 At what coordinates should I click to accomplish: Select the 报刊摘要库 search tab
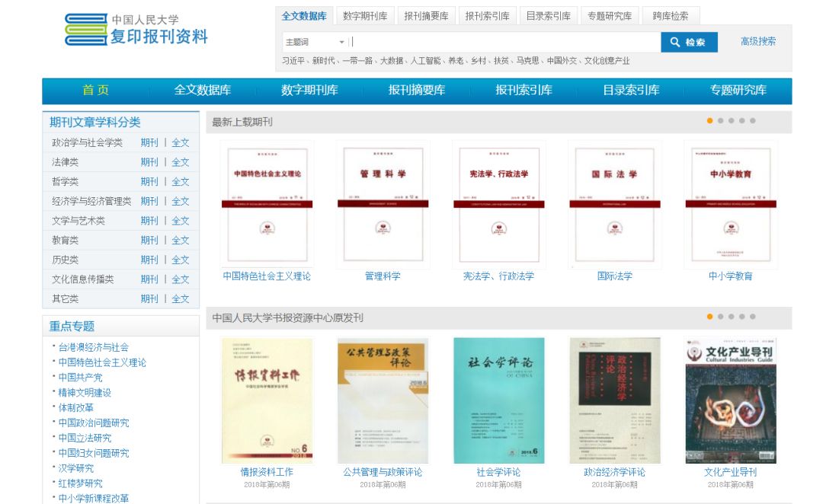426,16
